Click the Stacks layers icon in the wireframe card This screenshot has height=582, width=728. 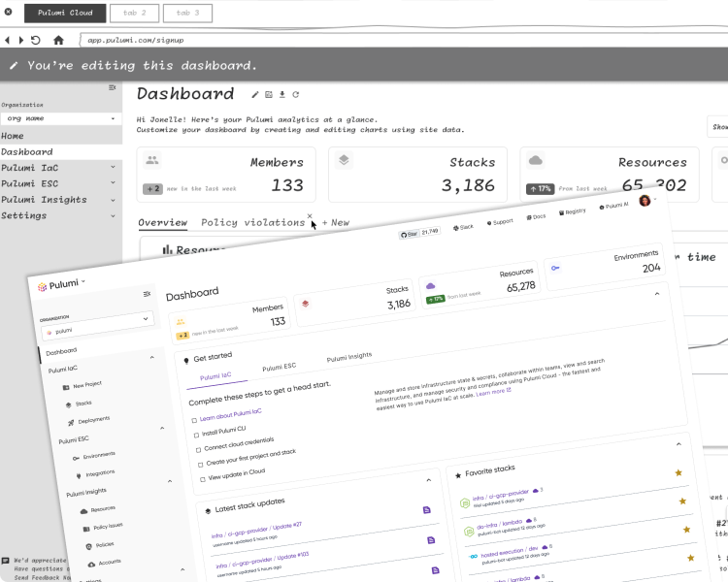pos(344,161)
